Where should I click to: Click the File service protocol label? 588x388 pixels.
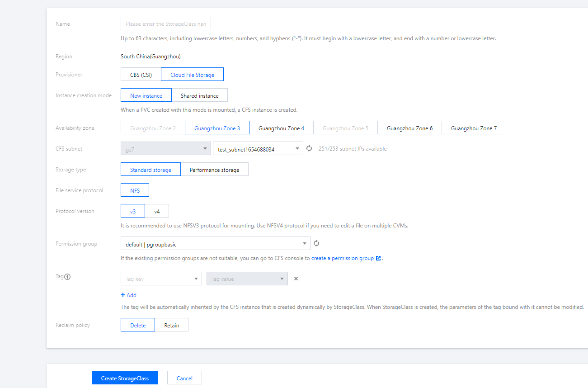point(80,190)
